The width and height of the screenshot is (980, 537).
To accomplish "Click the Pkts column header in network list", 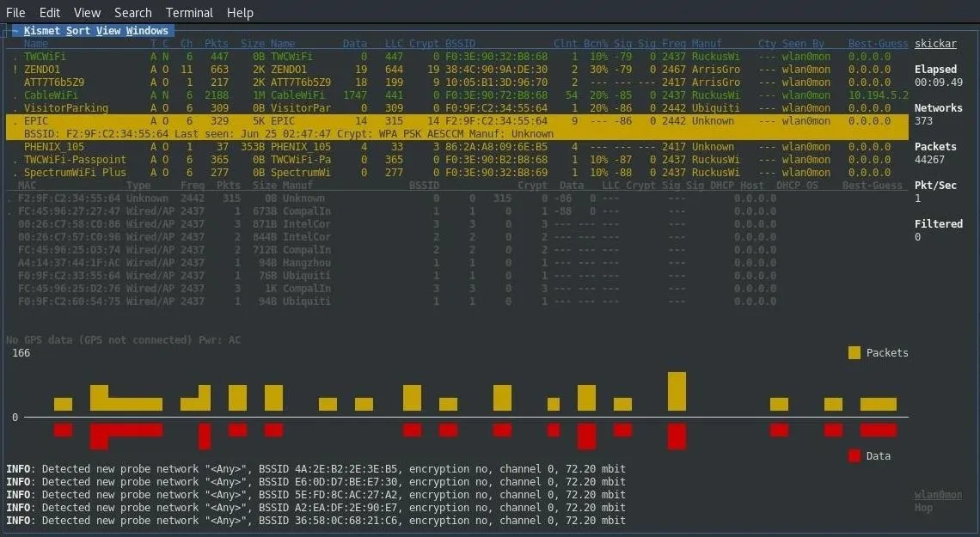I will click(217, 44).
